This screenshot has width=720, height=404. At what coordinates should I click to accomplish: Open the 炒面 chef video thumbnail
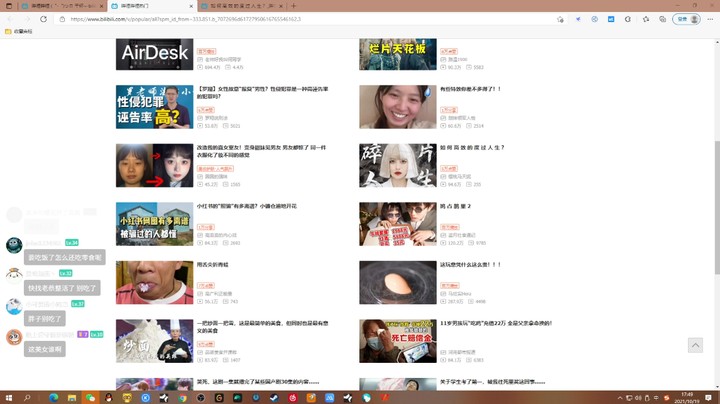point(154,341)
